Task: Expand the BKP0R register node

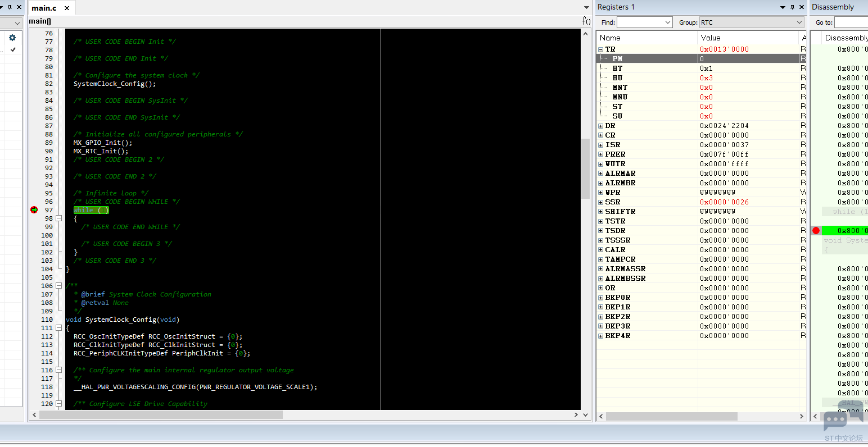Action: [600, 298]
